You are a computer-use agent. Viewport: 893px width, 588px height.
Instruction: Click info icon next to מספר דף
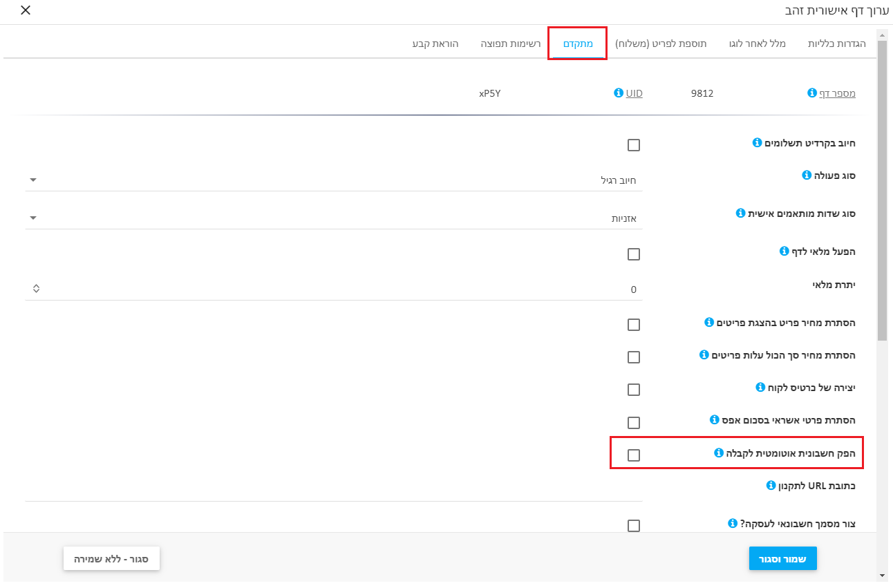click(x=812, y=93)
